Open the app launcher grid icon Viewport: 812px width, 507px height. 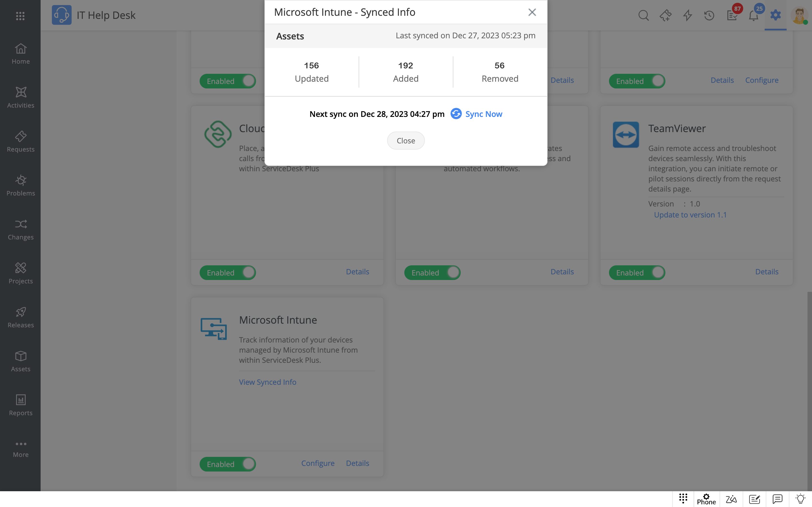[20, 15]
